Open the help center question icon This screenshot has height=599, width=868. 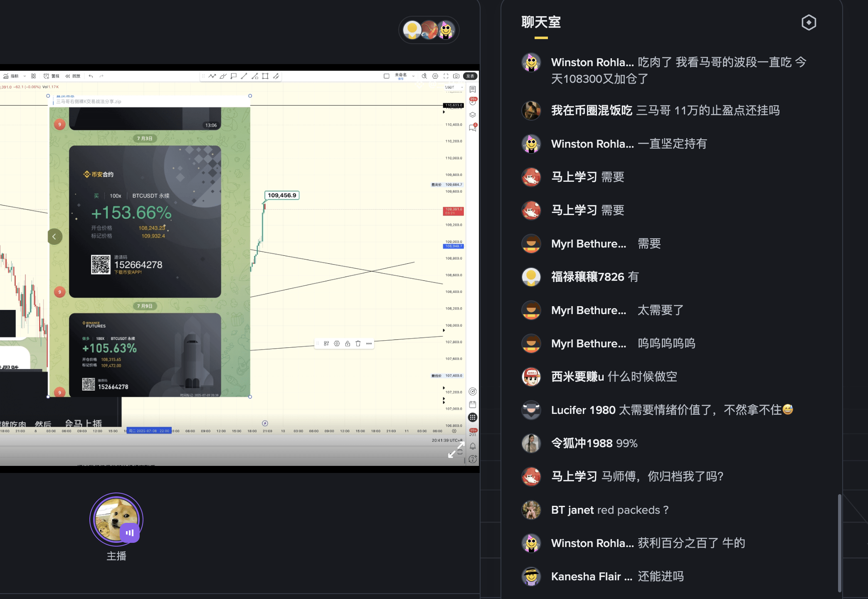pyautogui.click(x=473, y=459)
